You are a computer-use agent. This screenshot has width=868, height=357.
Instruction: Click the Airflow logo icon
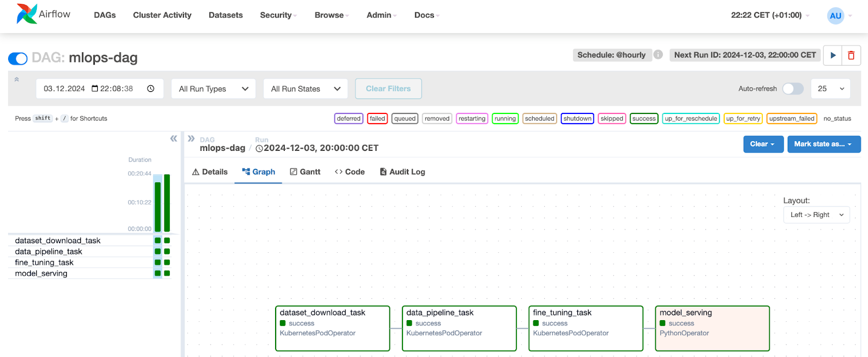click(x=27, y=14)
